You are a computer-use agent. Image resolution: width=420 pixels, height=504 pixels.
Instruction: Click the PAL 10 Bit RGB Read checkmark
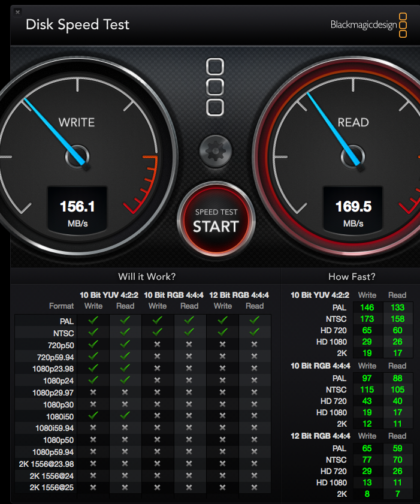(x=189, y=320)
